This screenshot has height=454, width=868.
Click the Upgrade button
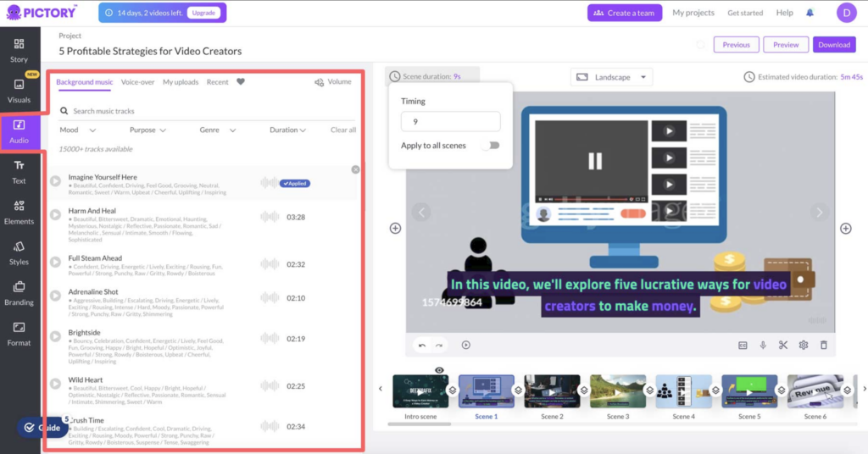203,13
